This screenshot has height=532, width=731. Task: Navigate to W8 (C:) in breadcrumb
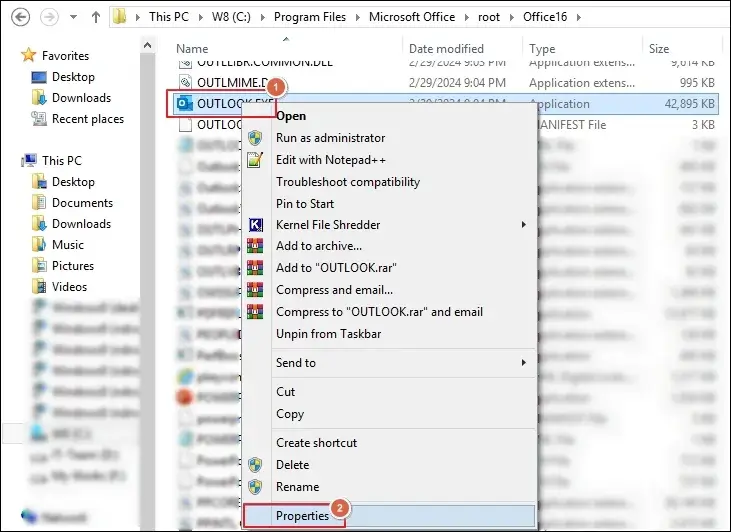(231, 17)
